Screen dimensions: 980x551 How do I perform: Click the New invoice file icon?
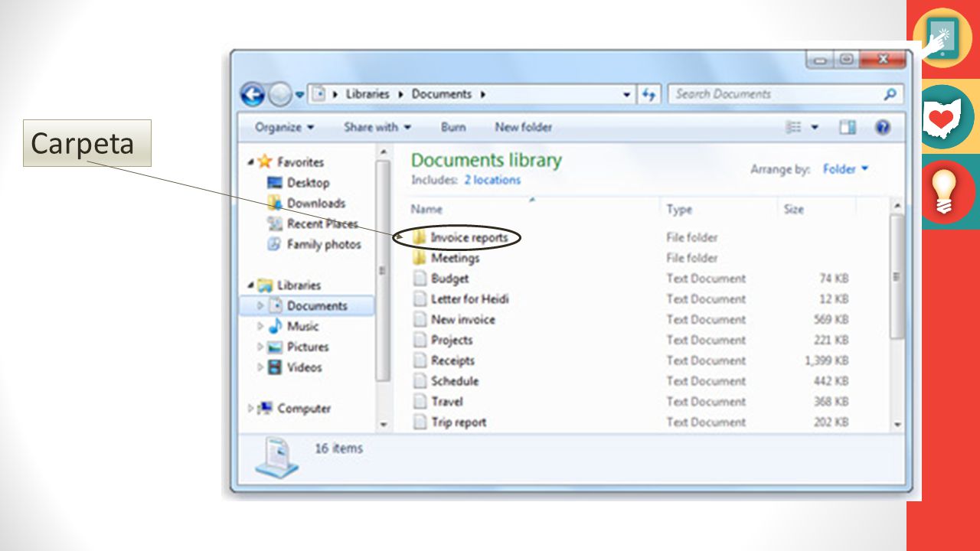pyautogui.click(x=419, y=320)
